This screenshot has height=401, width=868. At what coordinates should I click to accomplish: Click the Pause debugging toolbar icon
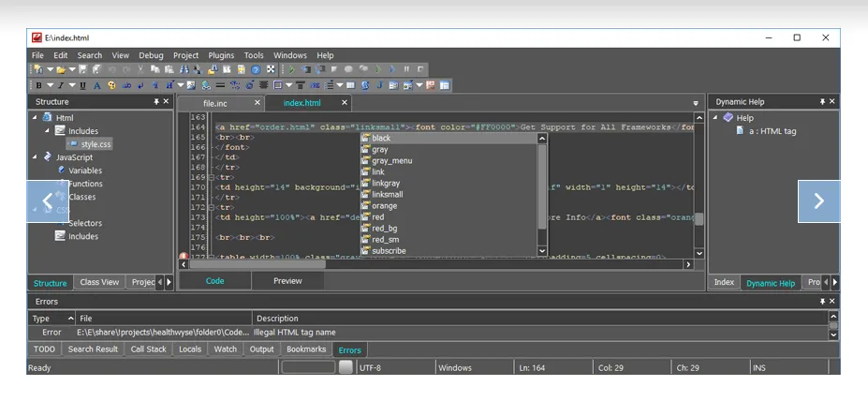tap(407, 69)
